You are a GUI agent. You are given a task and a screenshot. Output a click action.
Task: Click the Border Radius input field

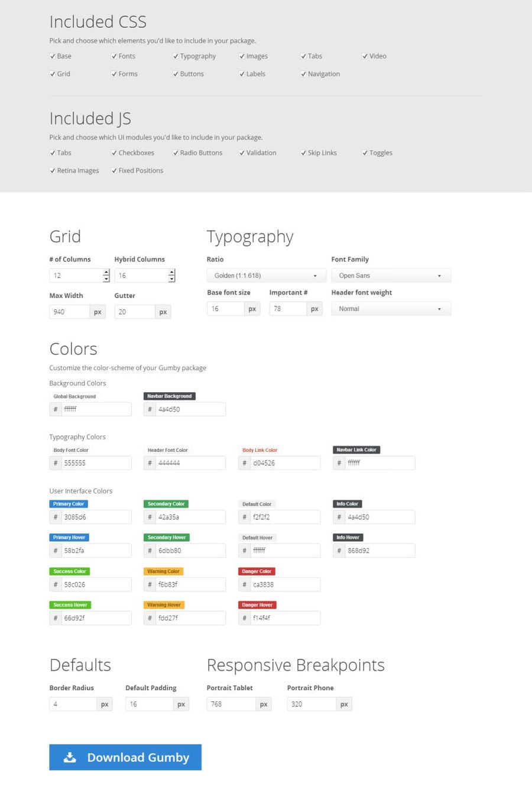coord(73,704)
